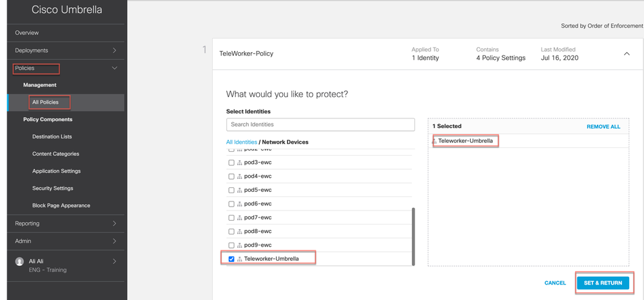Check the pod3-ewc checkbox
This screenshot has height=300, width=644.
[x=231, y=162]
